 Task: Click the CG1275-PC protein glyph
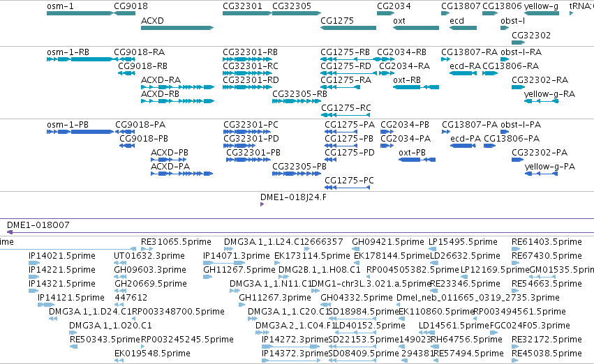point(347,188)
